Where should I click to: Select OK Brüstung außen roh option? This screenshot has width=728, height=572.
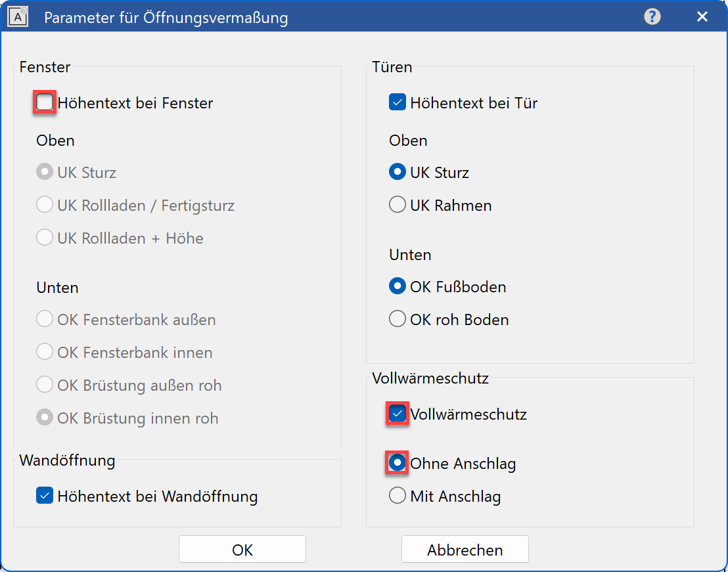45,385
